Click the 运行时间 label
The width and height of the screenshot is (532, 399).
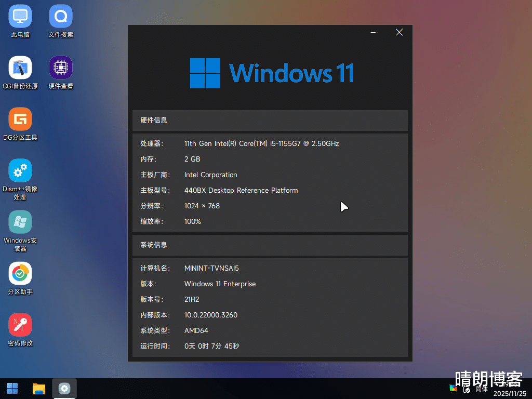click(155, 346)
